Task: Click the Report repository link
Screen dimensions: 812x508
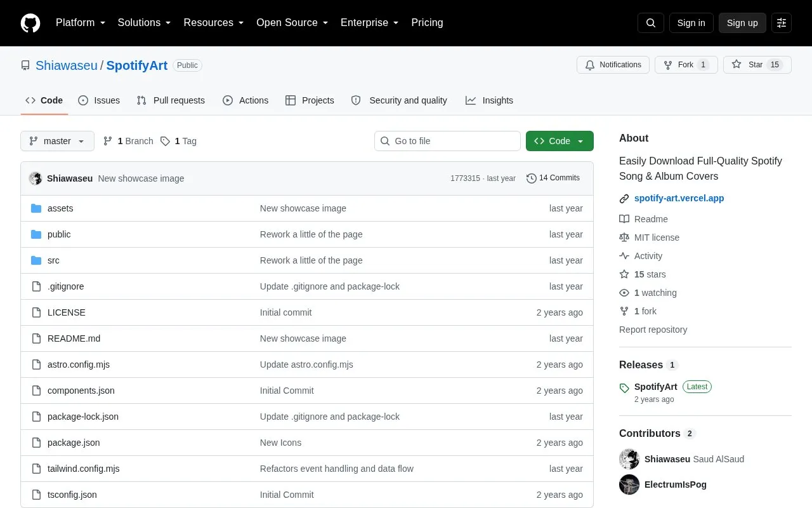Action: pyautogui.click(x=653, y=330)
